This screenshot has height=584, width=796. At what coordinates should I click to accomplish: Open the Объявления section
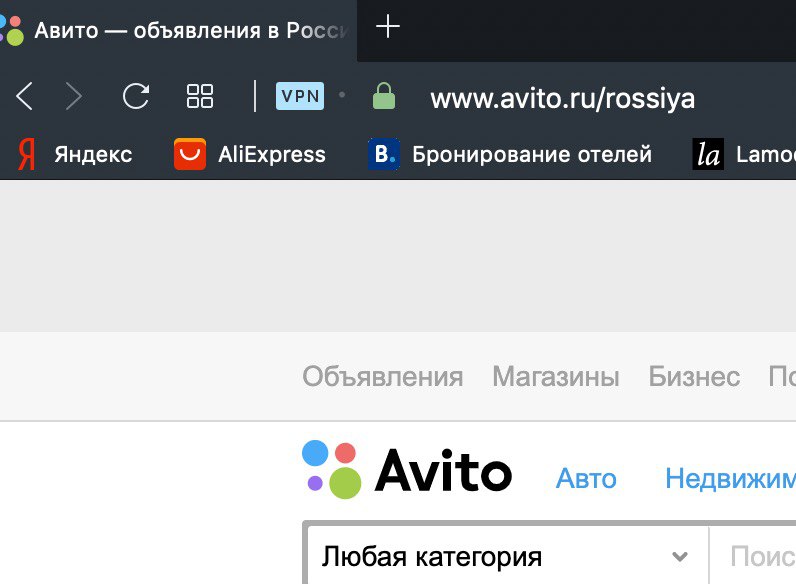(x=383, y=377)
